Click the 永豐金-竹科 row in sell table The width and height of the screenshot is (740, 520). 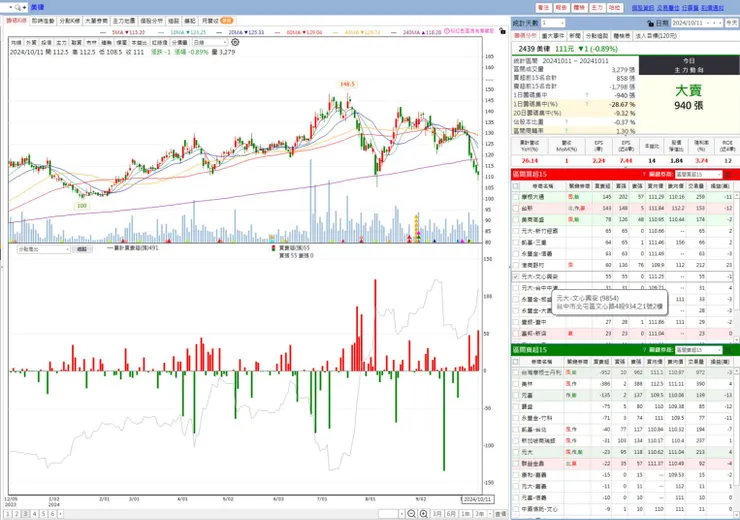point(622,418)
